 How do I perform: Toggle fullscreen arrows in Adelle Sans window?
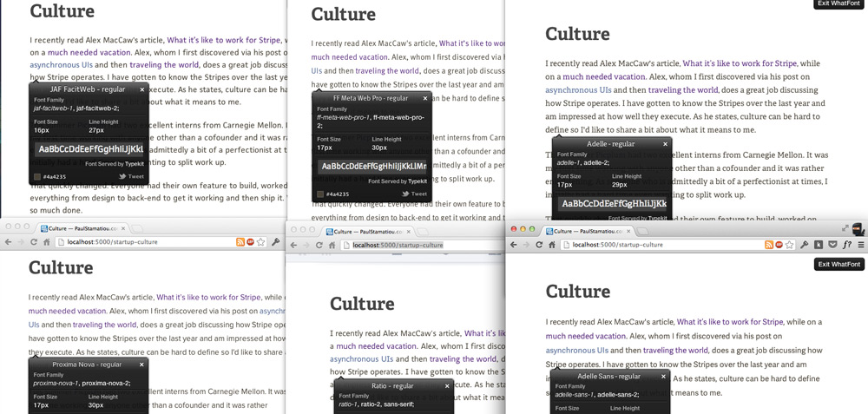pos(845,228)
